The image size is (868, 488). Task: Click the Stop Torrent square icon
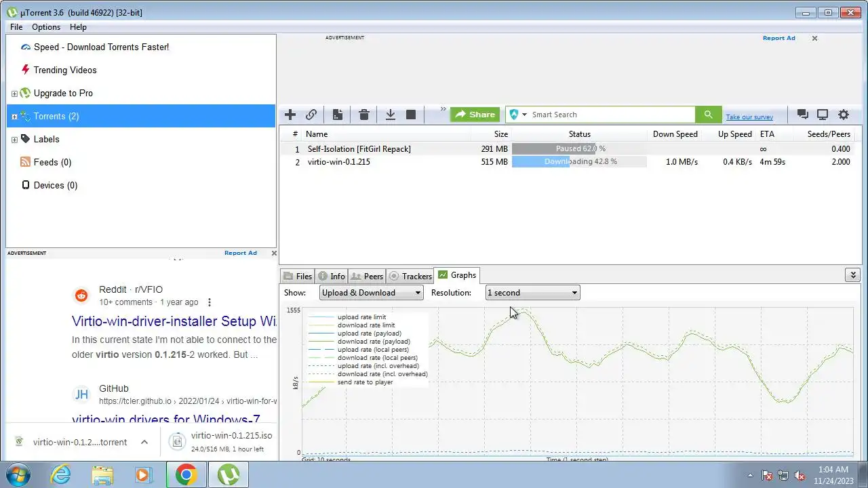(411, 115)
